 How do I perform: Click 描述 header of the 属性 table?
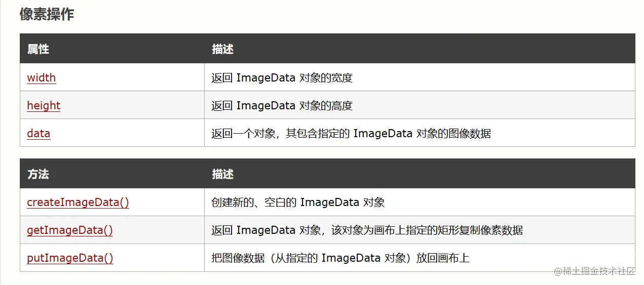tap(222, 49)
